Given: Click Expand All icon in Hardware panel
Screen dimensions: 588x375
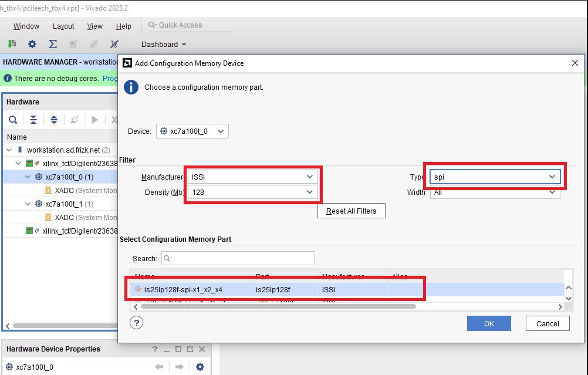Looking at the screenshot, I should tap(54, 120).
